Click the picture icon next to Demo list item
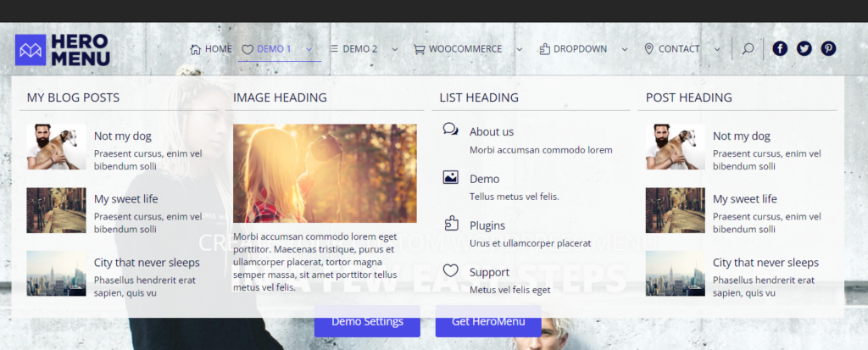Screen dimensions: 868x350 [x=451, y=177]
